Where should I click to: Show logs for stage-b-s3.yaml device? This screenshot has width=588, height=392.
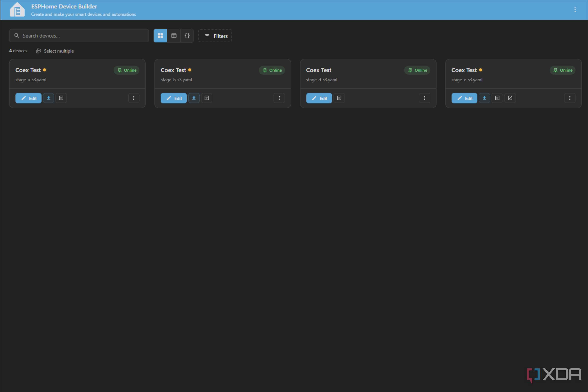[207, 98]
